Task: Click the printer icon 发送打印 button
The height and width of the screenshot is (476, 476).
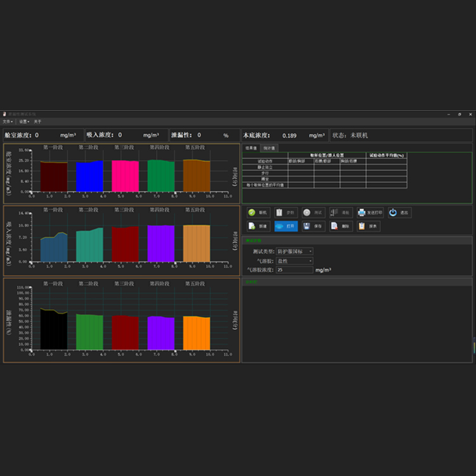Action: tap(370, 213)
